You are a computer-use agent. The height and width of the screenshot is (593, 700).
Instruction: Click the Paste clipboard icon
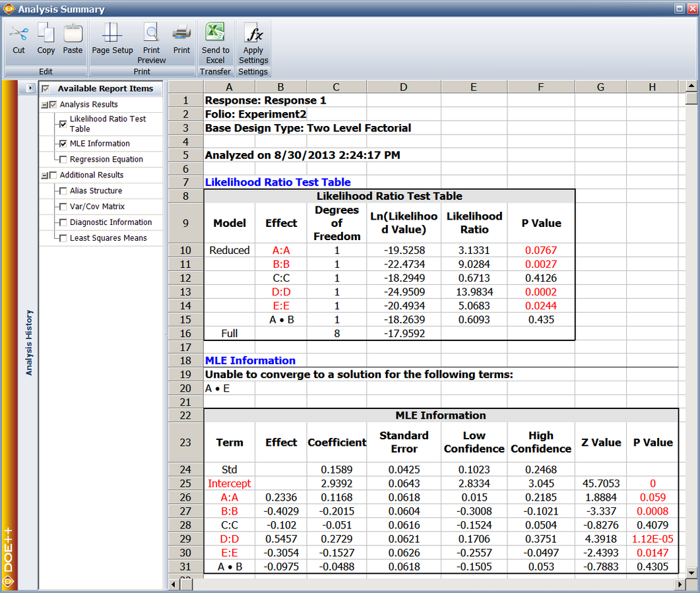pos(73,34)
